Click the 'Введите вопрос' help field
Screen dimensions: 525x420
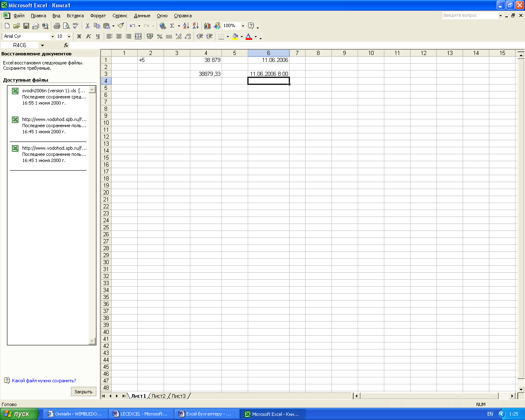pos(470,16)
